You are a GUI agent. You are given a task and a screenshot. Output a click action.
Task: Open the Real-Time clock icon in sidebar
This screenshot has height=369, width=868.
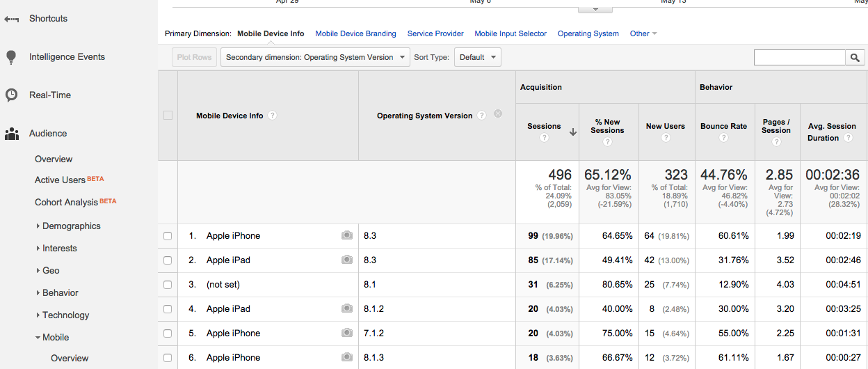11,95
